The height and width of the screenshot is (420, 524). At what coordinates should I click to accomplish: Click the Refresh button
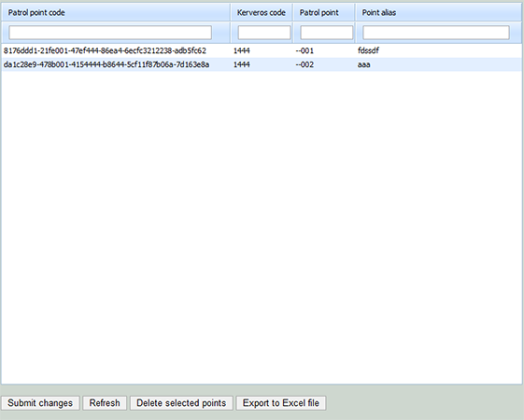(105, 403)
